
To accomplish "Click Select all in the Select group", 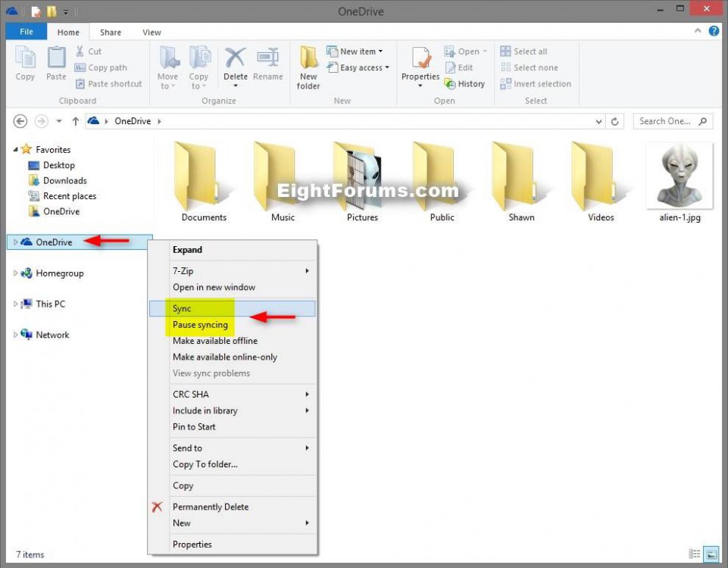I will pyautogui.click(x=524, y=51).
